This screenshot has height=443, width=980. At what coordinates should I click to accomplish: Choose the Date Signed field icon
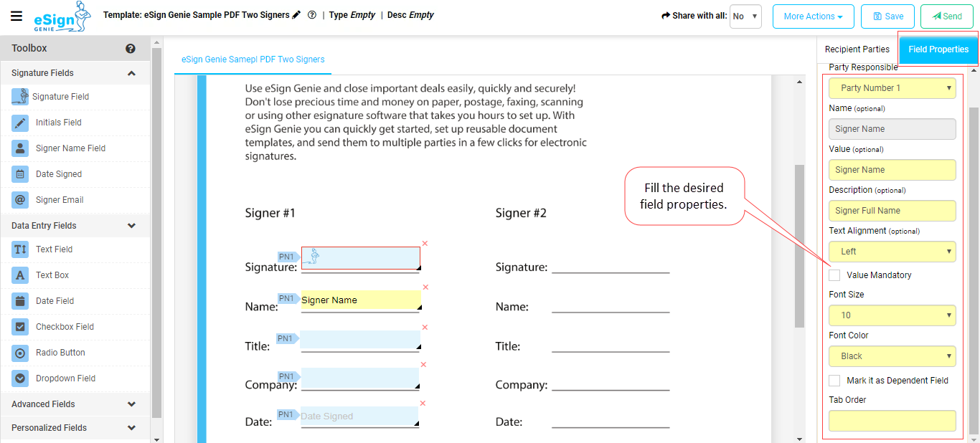(21, 174)
